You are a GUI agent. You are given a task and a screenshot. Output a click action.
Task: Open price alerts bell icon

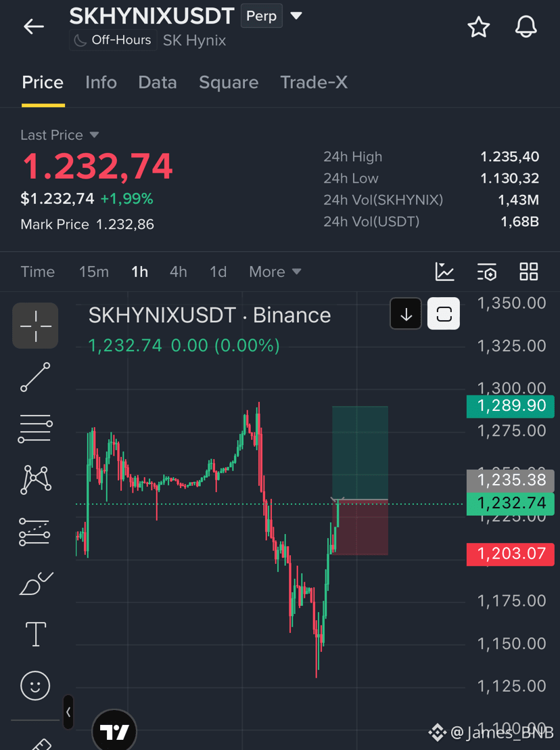(526, 27)
